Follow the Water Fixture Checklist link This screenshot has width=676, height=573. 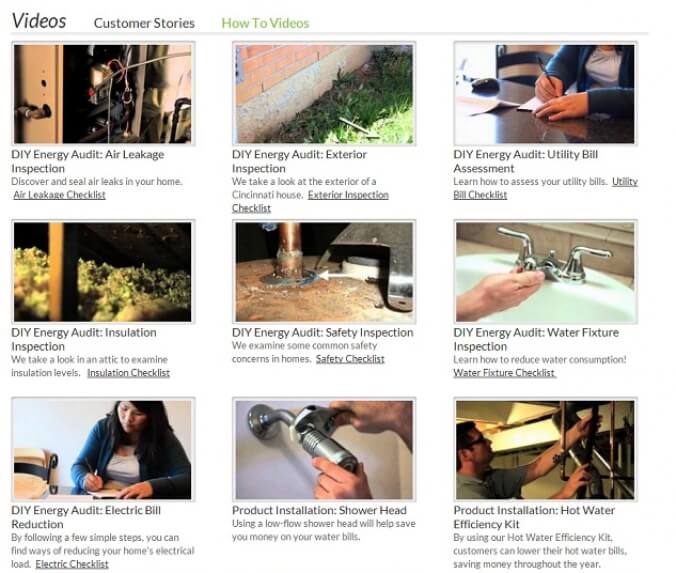coord(504,373)
